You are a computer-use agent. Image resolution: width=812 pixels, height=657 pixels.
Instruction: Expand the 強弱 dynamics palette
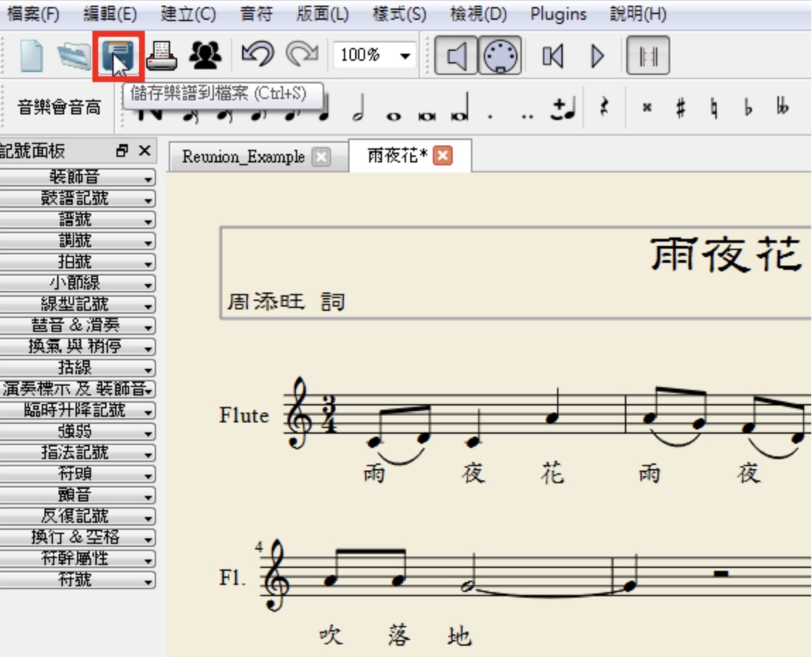point(77,432)
